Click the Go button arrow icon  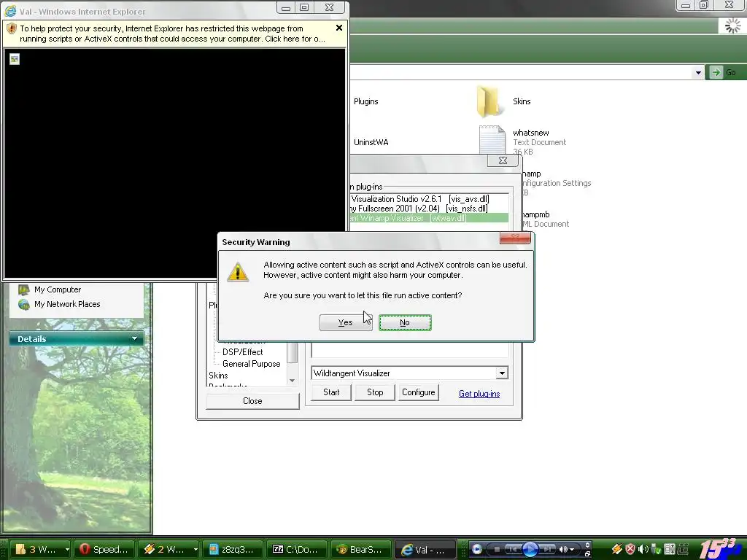716,72
